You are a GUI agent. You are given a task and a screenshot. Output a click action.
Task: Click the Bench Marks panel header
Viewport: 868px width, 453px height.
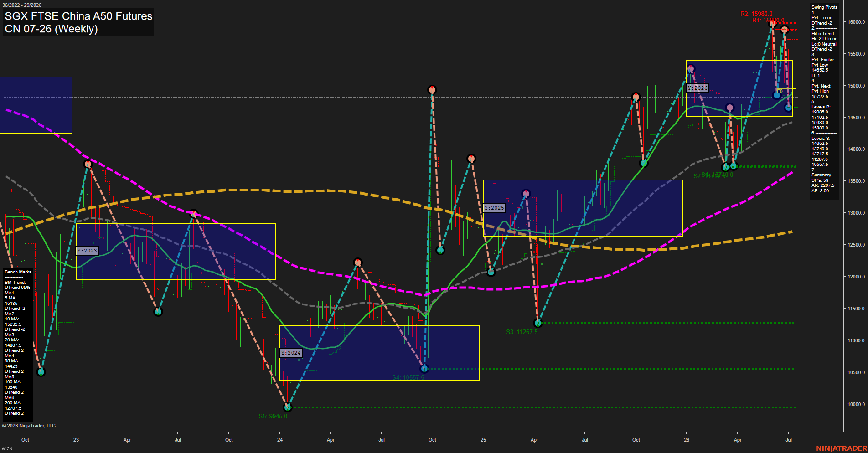coord(18,272)
